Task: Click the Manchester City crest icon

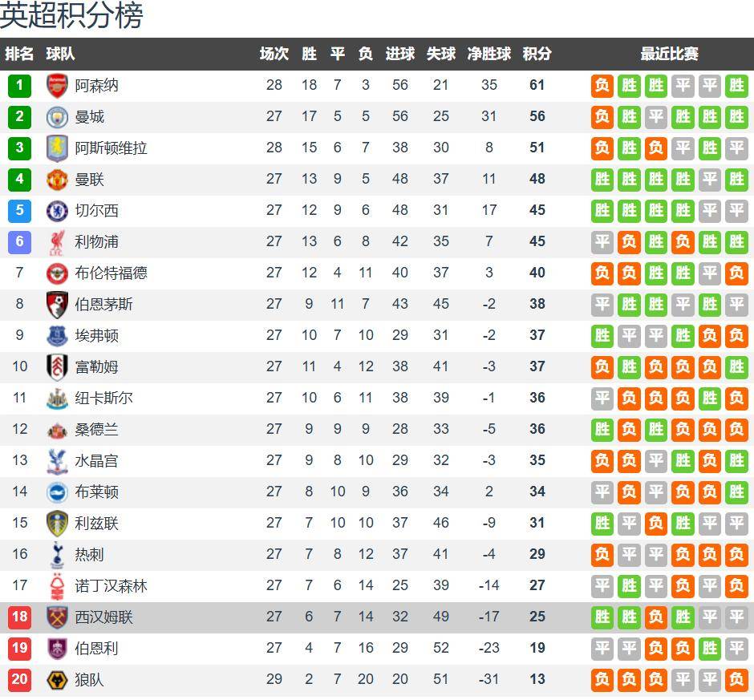Action: (57, 117)
